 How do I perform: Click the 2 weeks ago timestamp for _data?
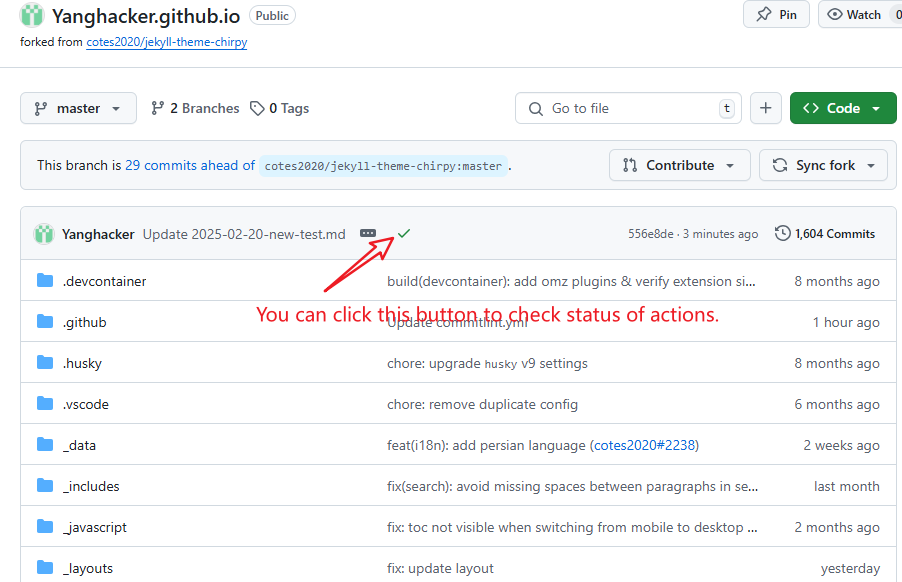tap(841, 445)
